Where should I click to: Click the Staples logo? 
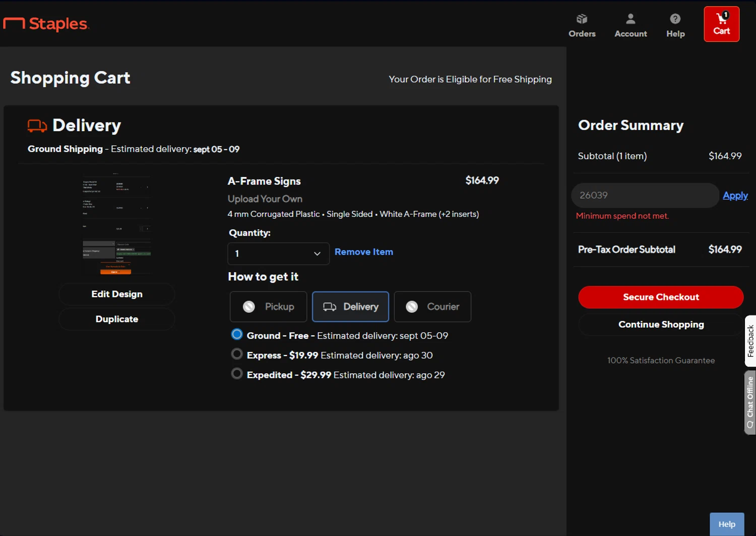coord(46,24)
